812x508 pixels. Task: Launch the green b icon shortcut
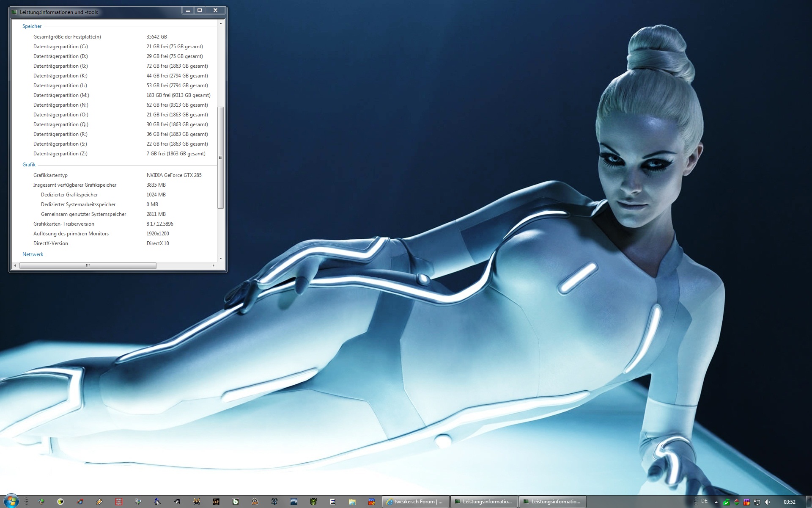tap(236, 502)
